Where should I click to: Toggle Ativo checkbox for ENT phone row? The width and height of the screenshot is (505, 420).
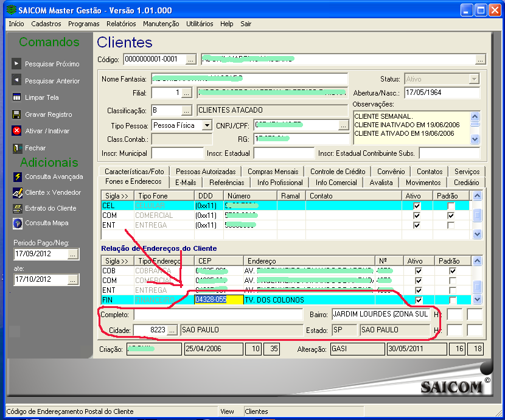point(417,225)
